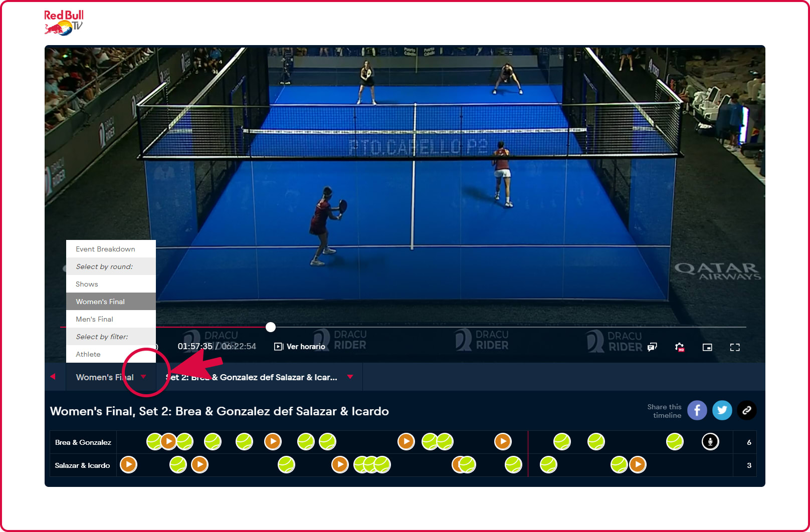810x532 pixels.
Task: Expand the Set 2 match dropdown
Action: [350, 377]
